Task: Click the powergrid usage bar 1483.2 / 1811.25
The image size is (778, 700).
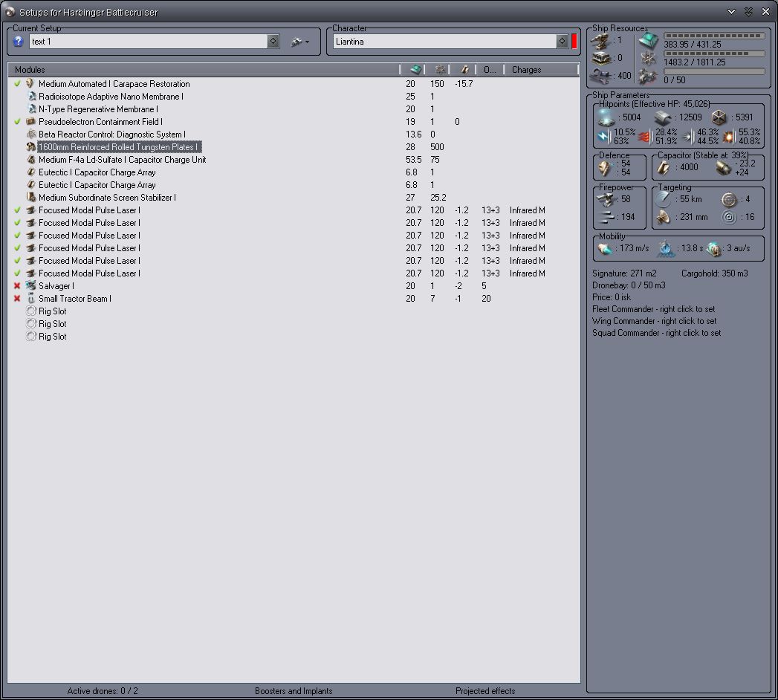Action: point(715,54)
